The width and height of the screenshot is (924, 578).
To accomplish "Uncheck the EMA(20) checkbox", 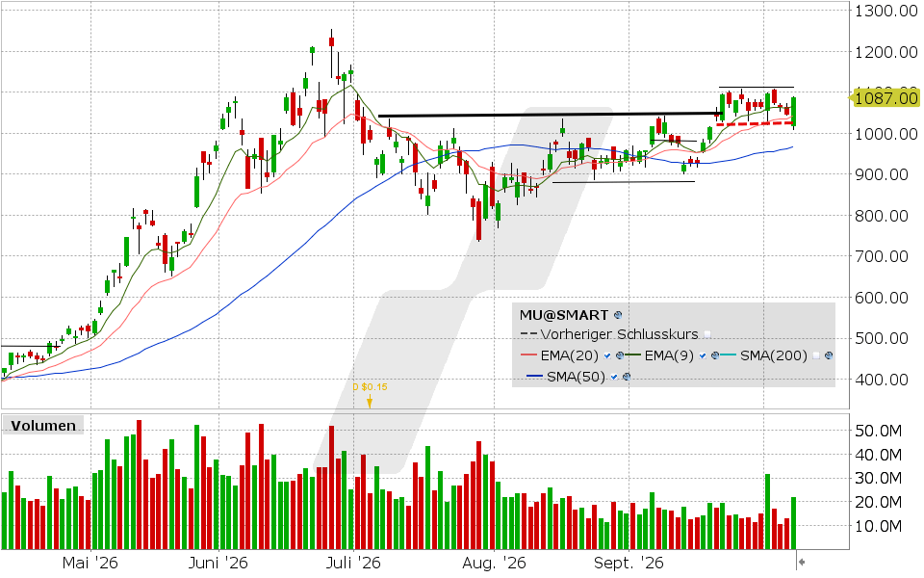I will pyautogui.click(x=607, y=355).
